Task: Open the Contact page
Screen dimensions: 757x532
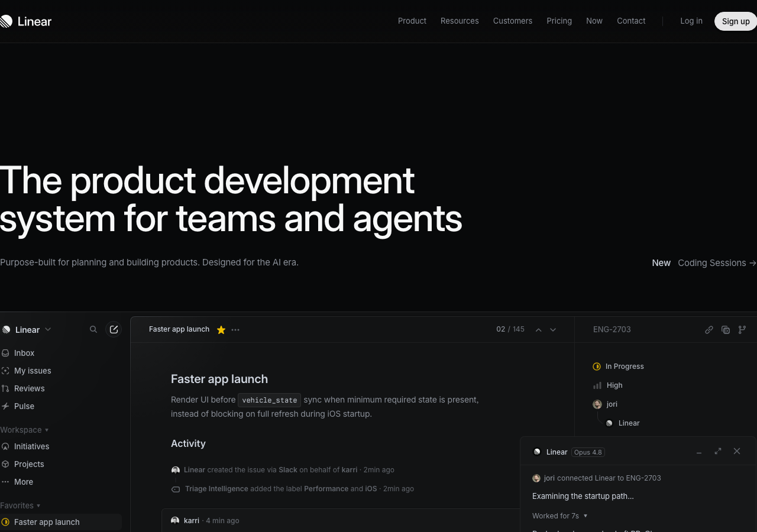Action: coord(631,21)
